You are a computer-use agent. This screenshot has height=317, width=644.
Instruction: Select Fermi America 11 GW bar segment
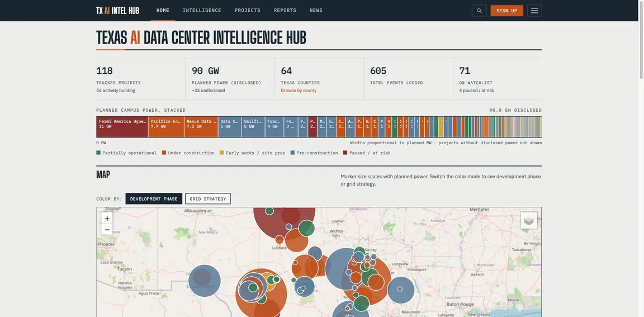122,127
